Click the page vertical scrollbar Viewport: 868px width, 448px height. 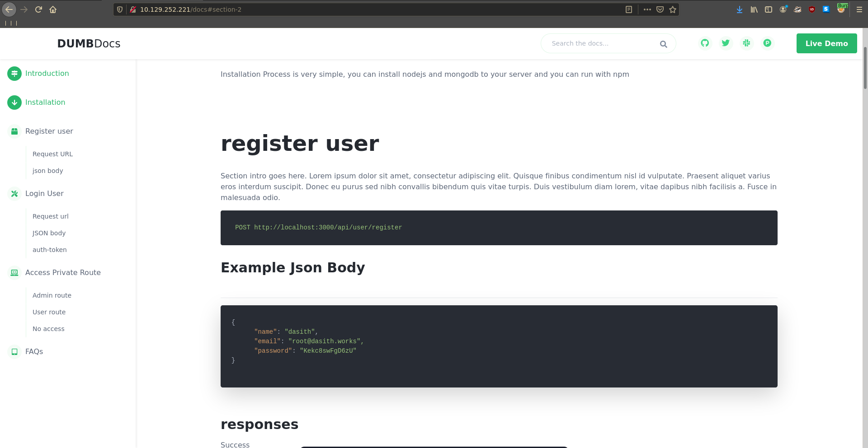(x=865, y=68)
